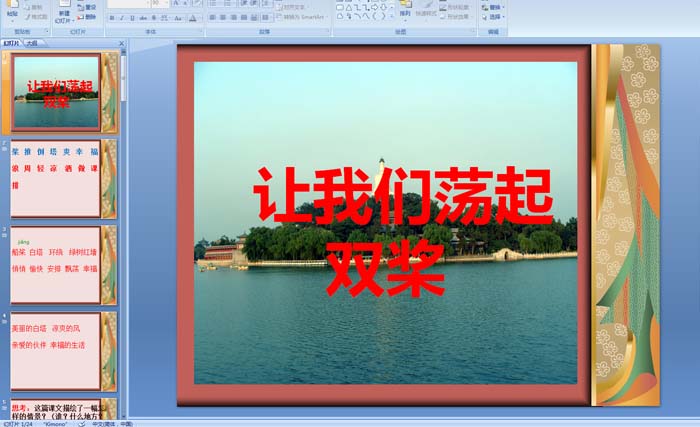Pick the left brace shape
Viewport: 700px width, 427px height.
point(374,16)
